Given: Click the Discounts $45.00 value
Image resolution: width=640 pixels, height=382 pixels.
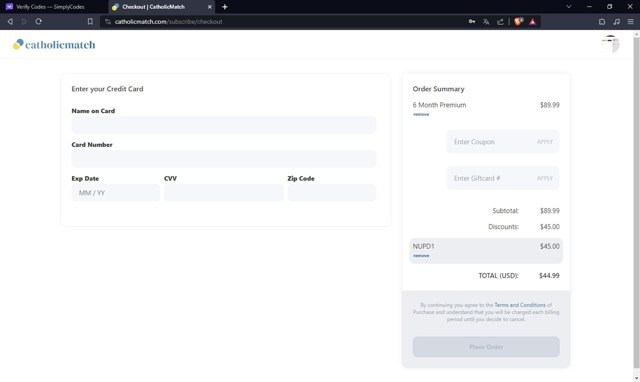Looking at the screenshot, I should point(549,227).
